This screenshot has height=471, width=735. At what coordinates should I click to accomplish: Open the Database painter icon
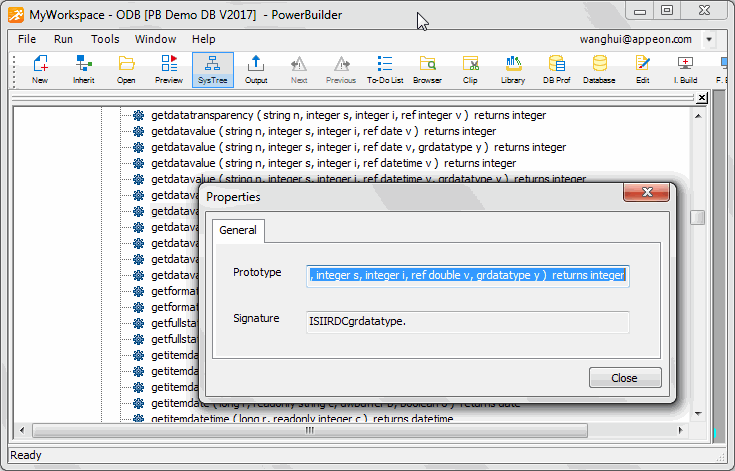pyautogui.click(x=599, y=69)
